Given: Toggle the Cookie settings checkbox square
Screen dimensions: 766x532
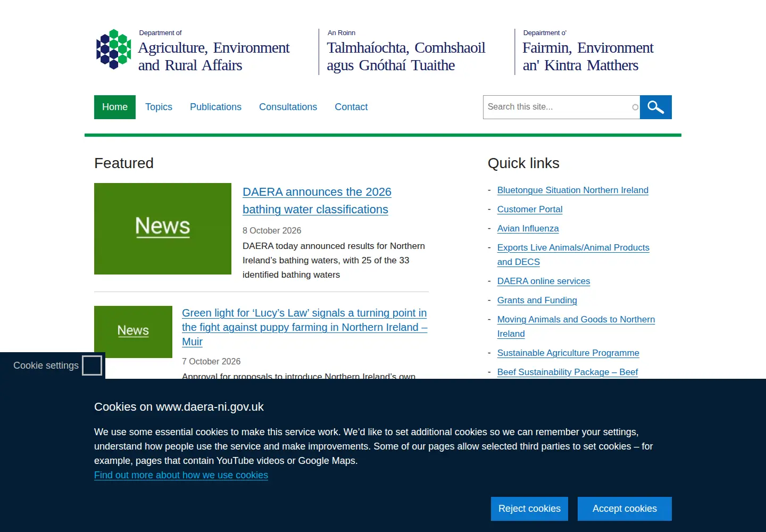Looking at the screenshot, I should 92,365.
